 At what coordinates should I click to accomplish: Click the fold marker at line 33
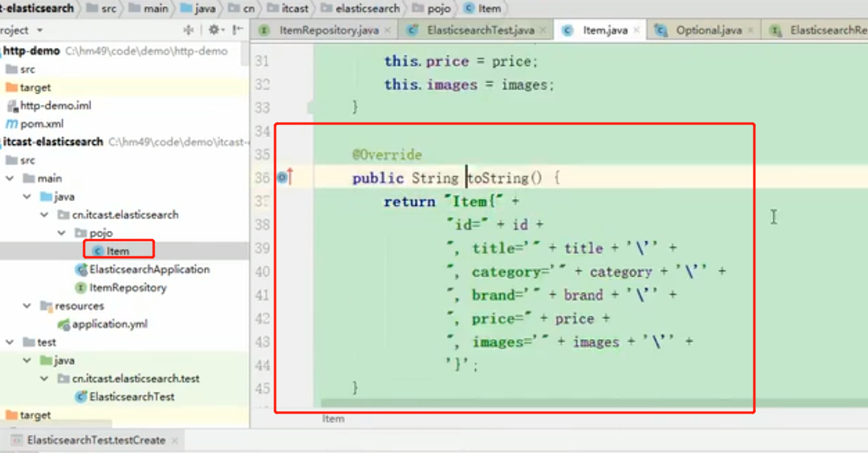click(x=311, y=108)
